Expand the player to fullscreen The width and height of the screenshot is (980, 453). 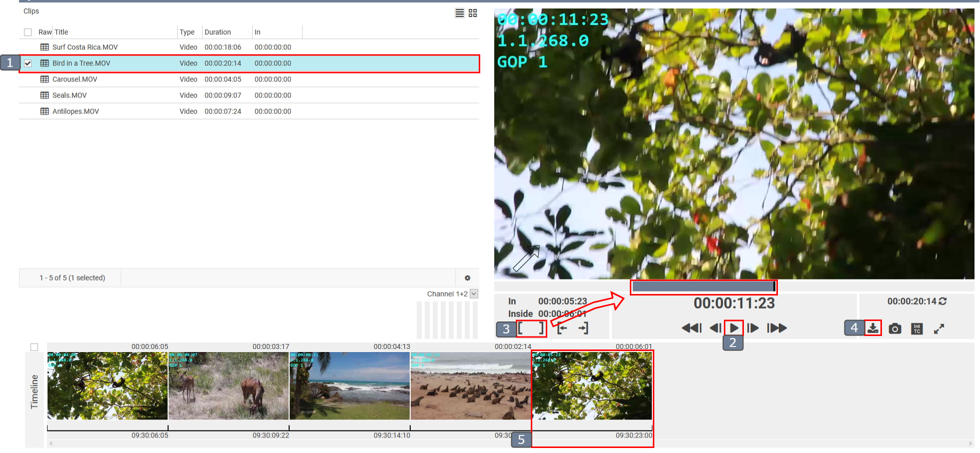(x=939, y=328)
